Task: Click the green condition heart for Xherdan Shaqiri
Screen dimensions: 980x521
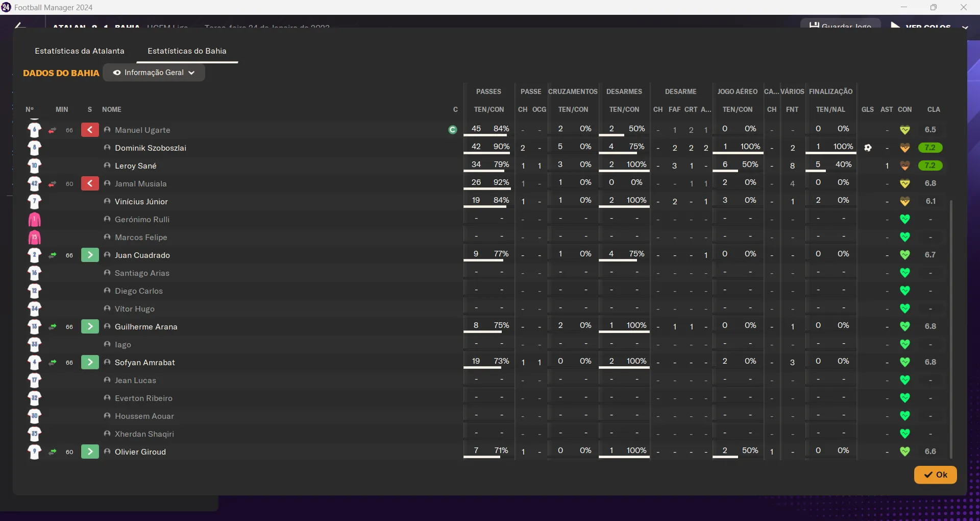Action: click(905, 434)
